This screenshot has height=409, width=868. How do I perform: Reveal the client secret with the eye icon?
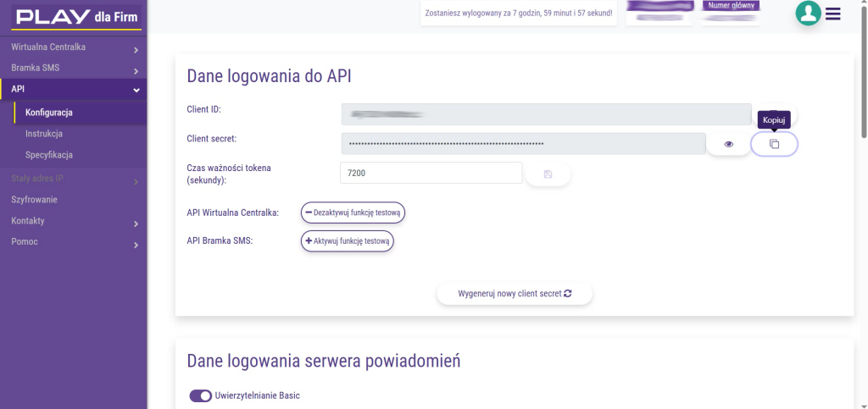[x=728, y=144]
